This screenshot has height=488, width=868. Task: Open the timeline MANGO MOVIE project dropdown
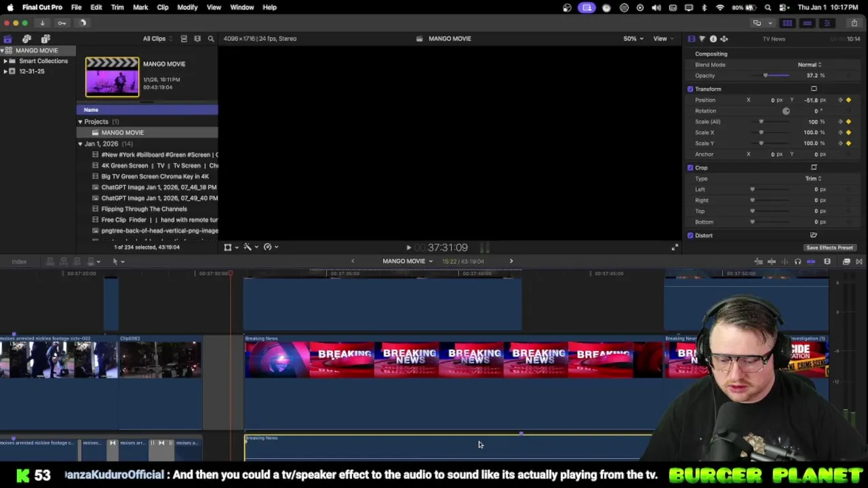(x=408, y=261)
